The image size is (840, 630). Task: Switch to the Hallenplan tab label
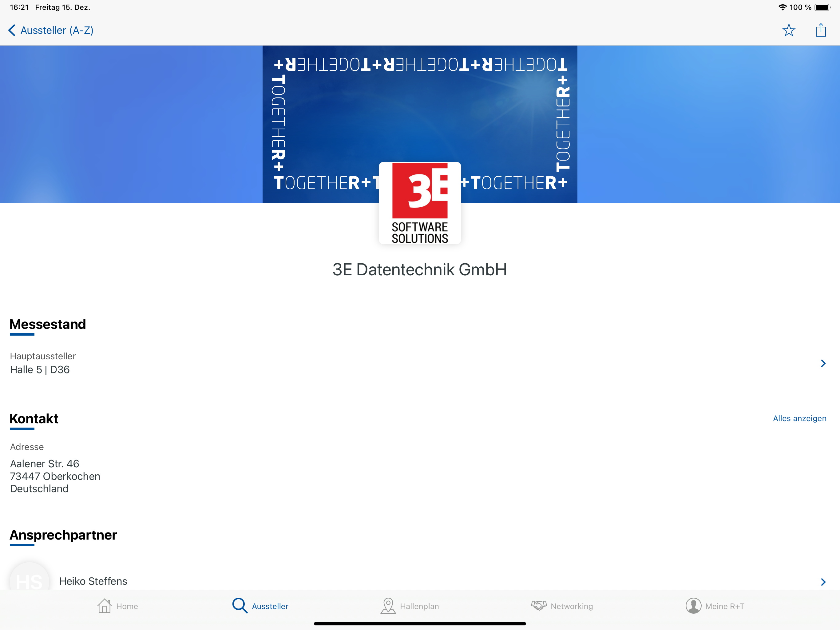[419, 606]
